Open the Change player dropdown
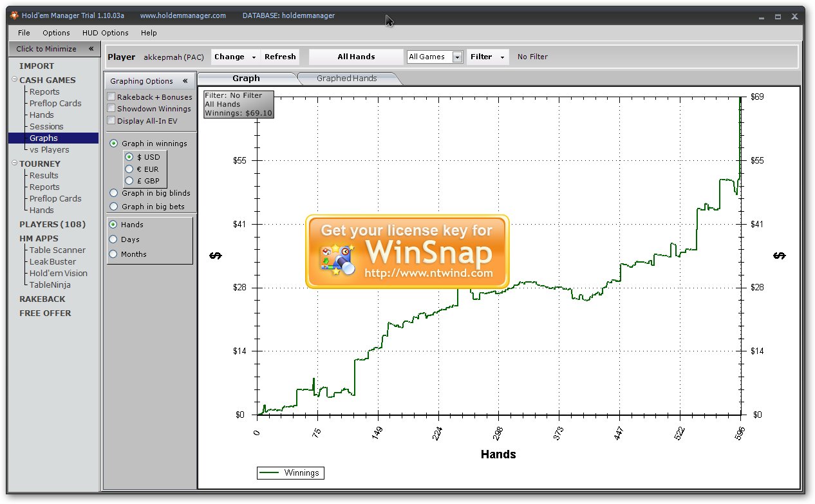The height and width of the screenshot is (504, 815). (254, 57)
